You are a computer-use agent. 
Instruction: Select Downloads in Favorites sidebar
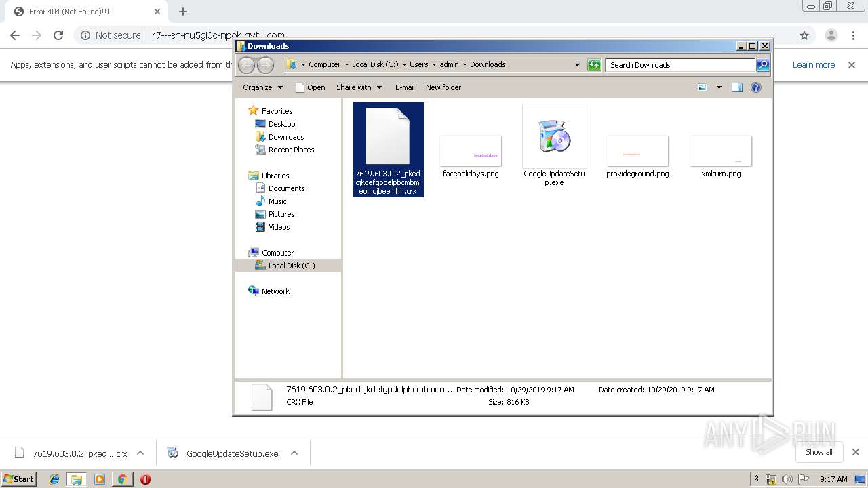285,137
